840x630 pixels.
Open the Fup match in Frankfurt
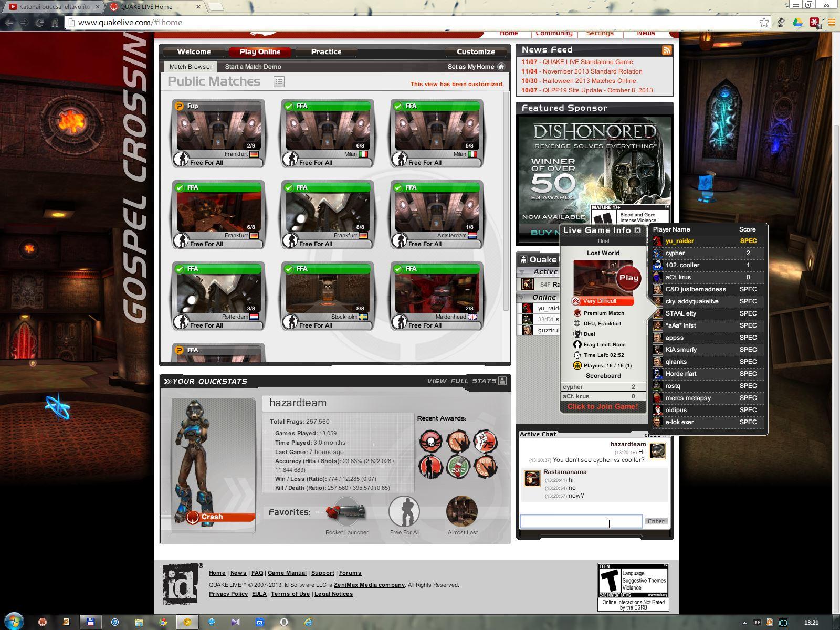pos(218,133)
